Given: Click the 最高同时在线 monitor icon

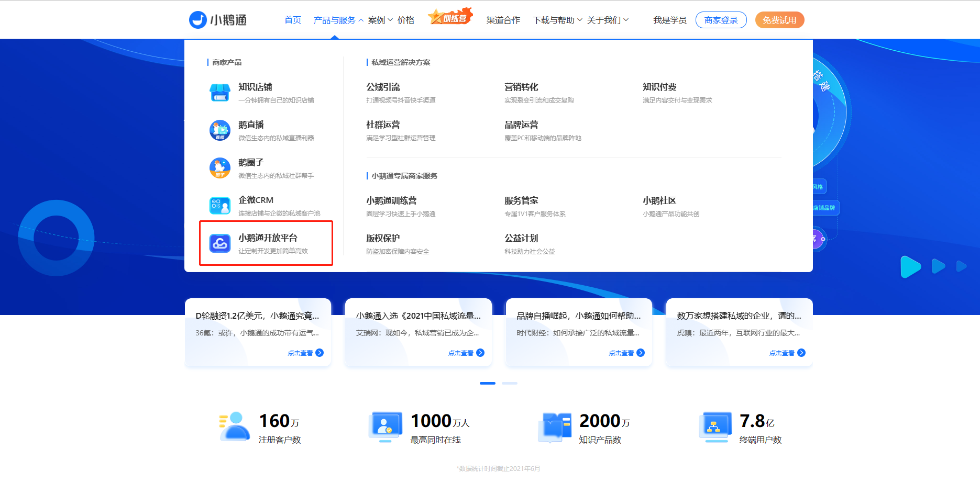Looking at the screenshot, I should [386, 427].
